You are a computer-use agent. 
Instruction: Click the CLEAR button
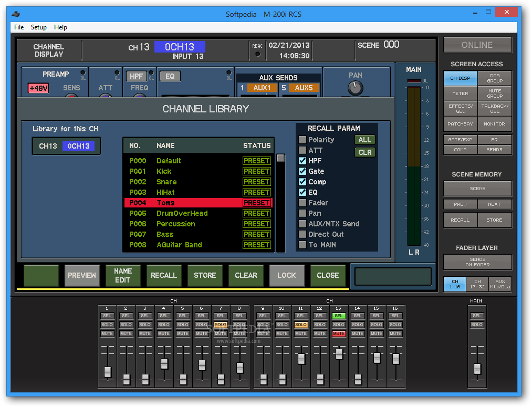(x=246, y=275)
